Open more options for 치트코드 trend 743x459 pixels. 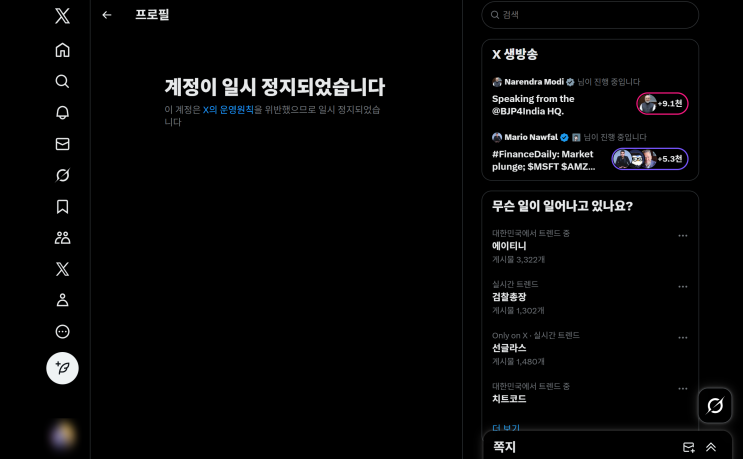682,388
